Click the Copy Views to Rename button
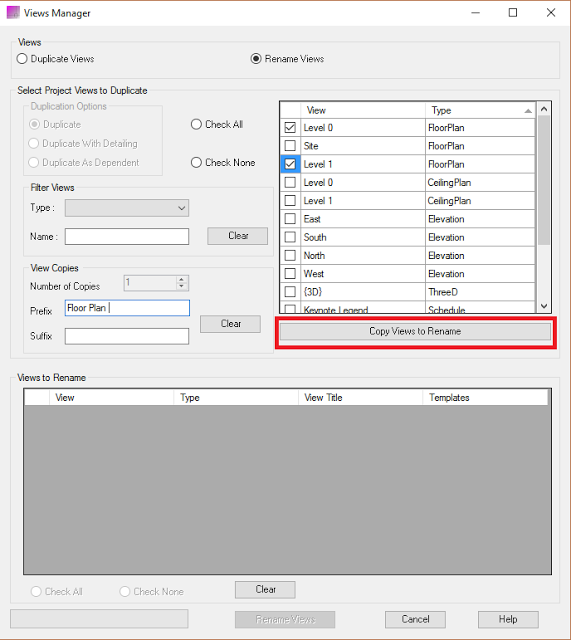Image resolution: width=571 pixels, height=640 pixels. [x=415, y=331]
